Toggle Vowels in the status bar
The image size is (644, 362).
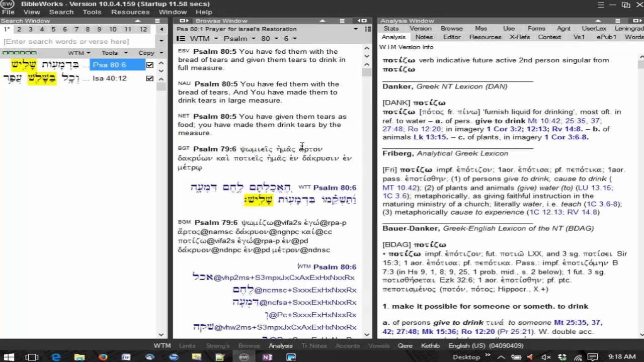[379, 345]
